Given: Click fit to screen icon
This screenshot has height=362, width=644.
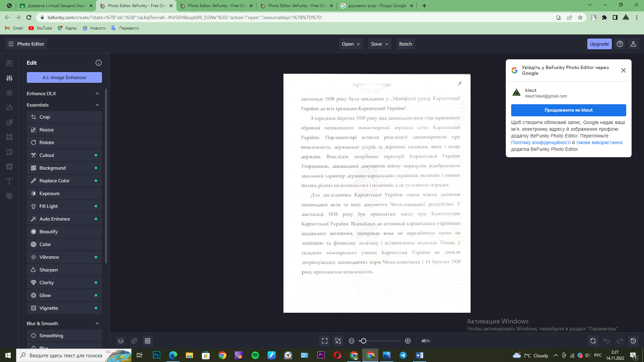Looking at the screenshot, I should pos(325,341).
